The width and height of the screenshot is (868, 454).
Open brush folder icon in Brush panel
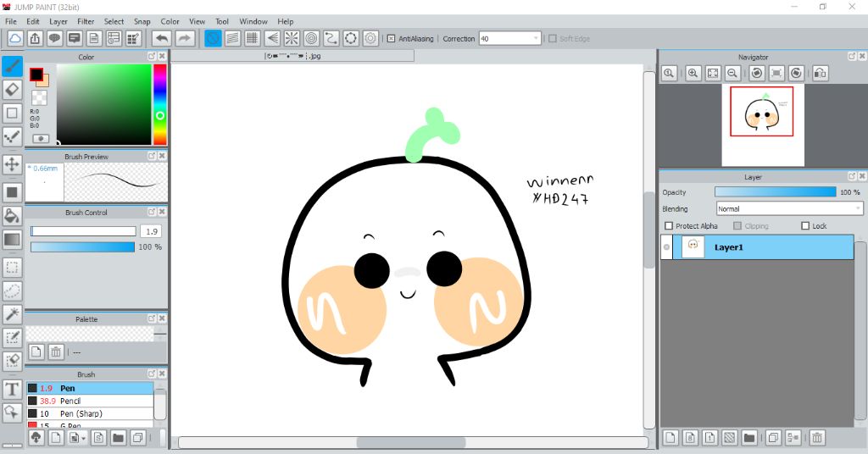pos(118,438)
